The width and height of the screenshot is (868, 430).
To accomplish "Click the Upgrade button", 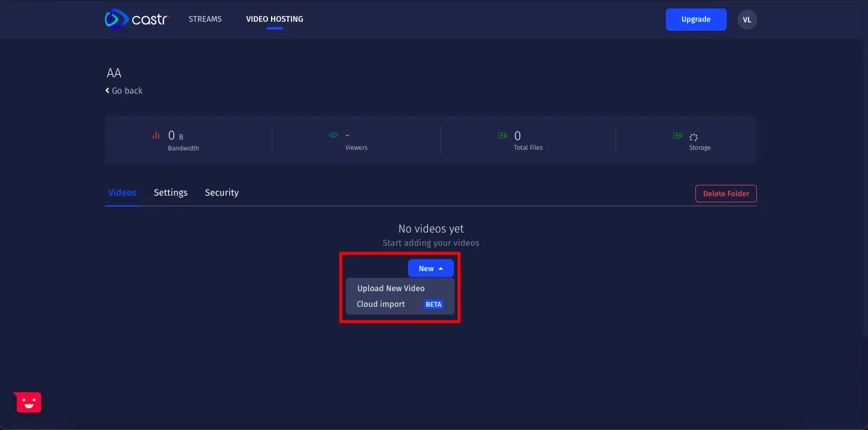I will pos(696,19).
